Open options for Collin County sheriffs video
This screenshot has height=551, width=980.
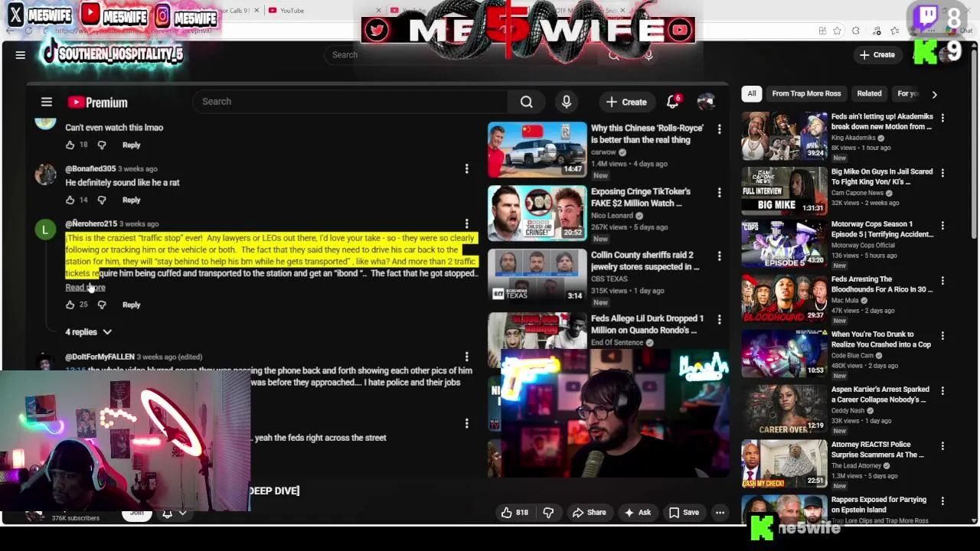coord(719,256)
